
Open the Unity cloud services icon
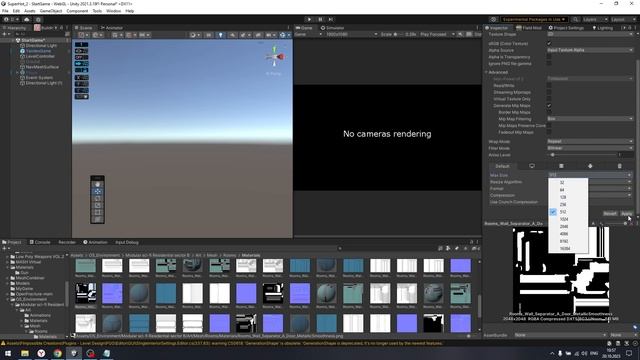[27, 19]
